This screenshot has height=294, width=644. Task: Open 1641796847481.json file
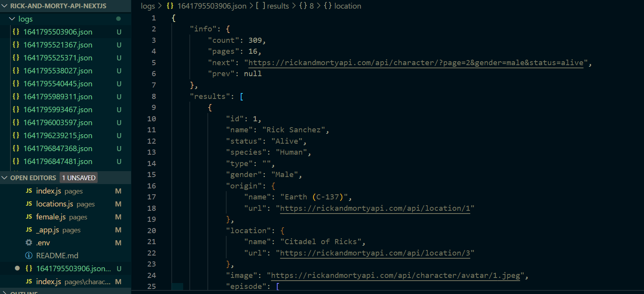point(58,161)
